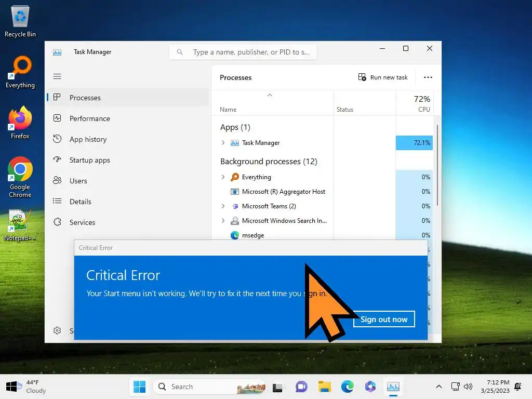
Task: Click the Apps (1) group header
Action: point(235,127)
